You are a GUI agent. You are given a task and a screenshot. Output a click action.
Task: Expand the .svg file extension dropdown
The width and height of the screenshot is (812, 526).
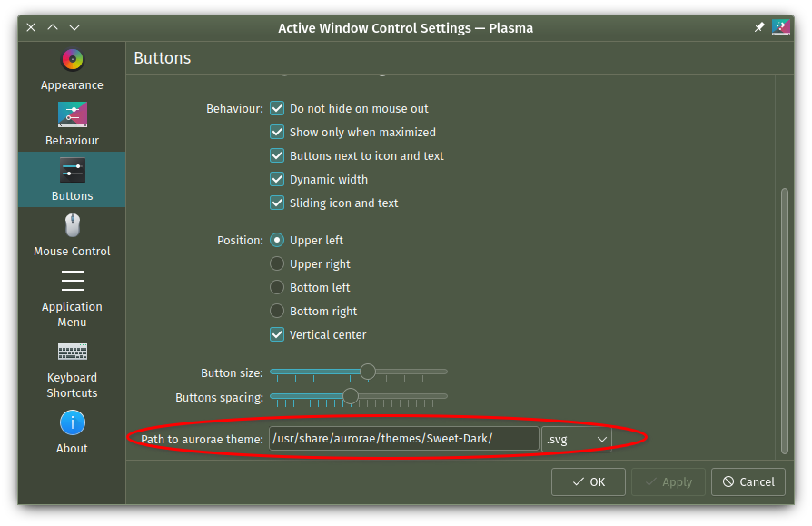click(577, 440)
